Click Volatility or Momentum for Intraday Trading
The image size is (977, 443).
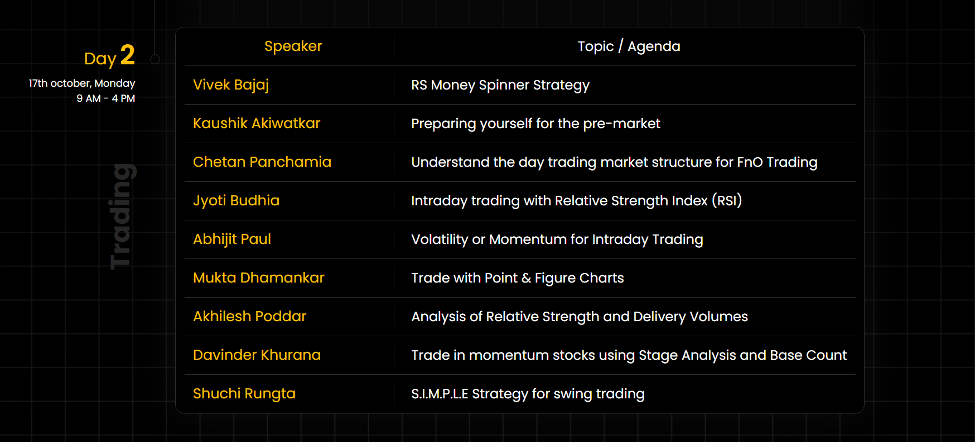pyautogui.click(x=557, y=239)
